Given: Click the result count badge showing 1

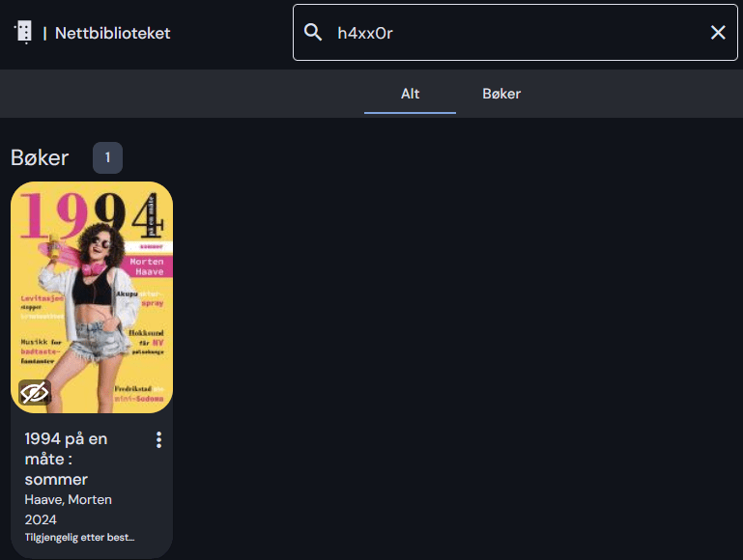Looking at the screenshot, I should pos(107,157).
